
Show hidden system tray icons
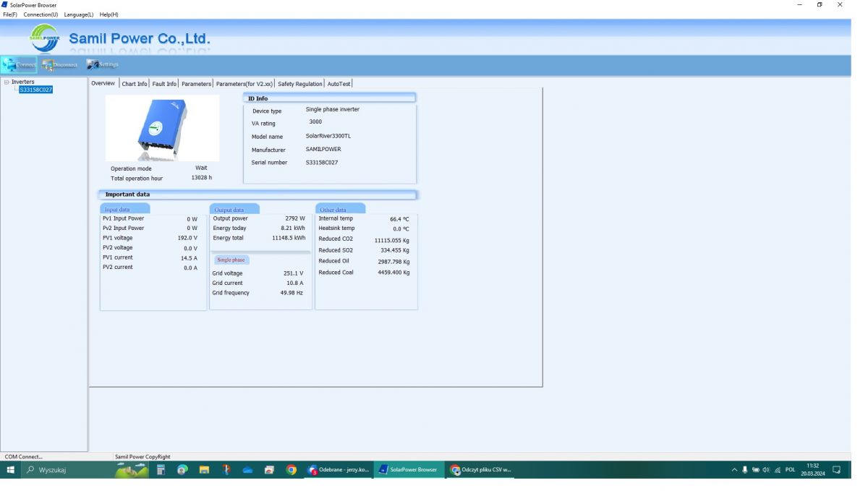click(734, 470)
